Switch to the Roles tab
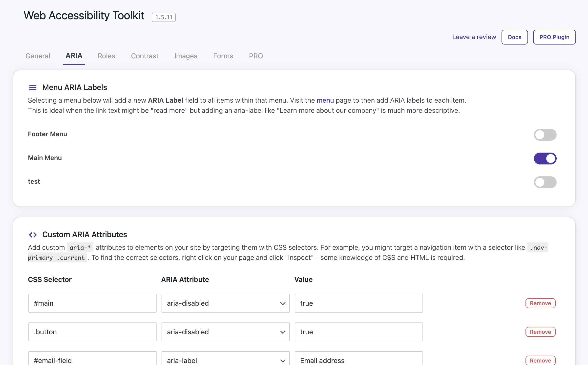Image resolution: width=588 pixels, height=365 pixels. pos(106,56)
